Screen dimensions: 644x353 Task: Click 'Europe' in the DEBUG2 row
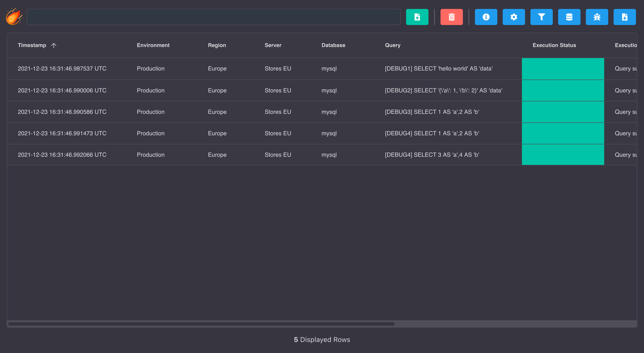pos(217,90)
